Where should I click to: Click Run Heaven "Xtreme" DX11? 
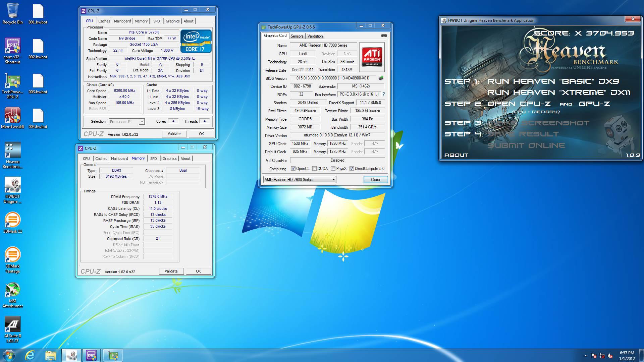coord(559,93)
